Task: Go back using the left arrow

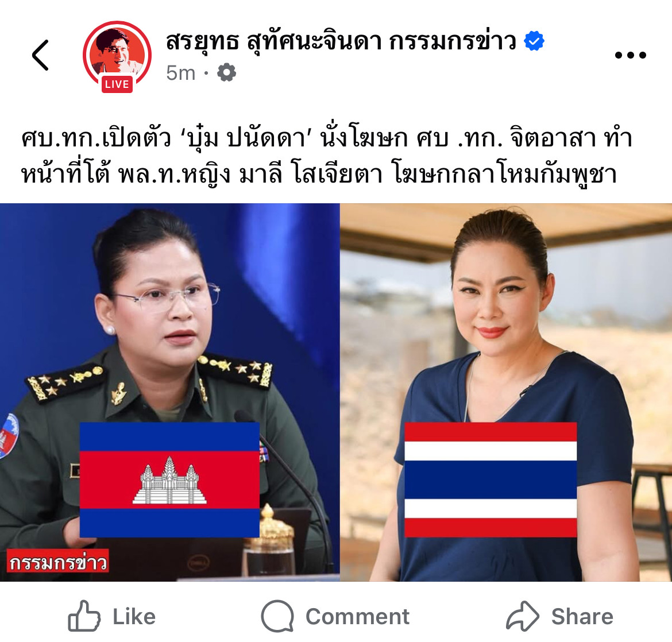Action: coord(41,55)
